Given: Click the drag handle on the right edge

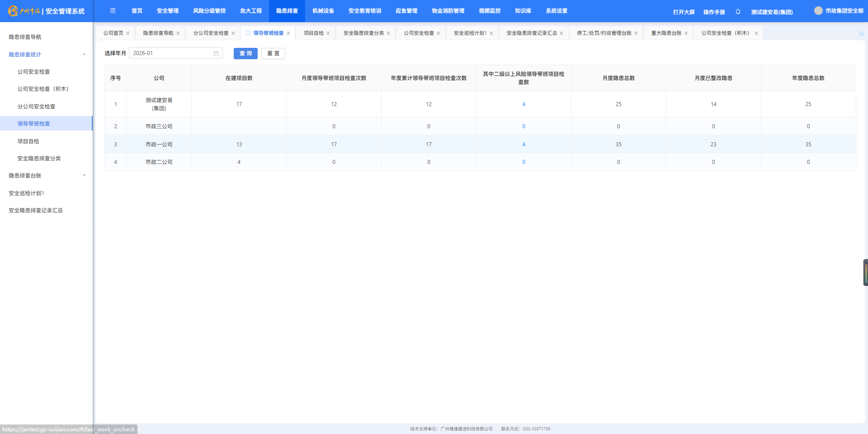Looking at the screenshot, I should [x=865, y=272].
